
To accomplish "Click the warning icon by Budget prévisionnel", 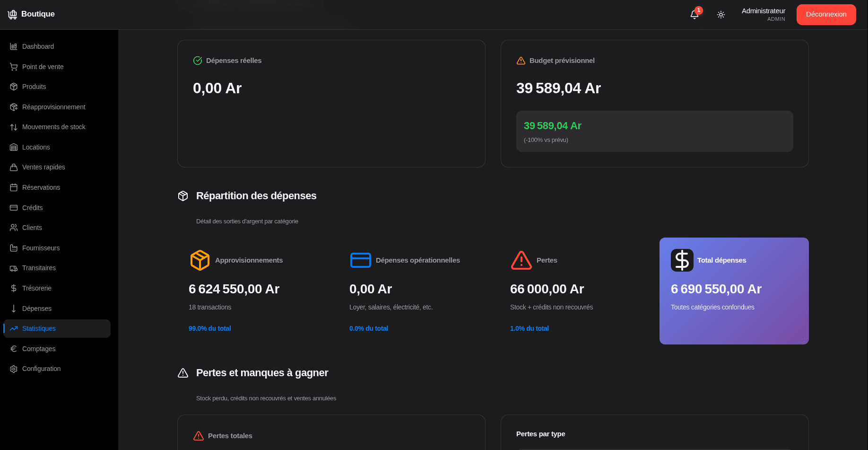I will pos(521,61).
